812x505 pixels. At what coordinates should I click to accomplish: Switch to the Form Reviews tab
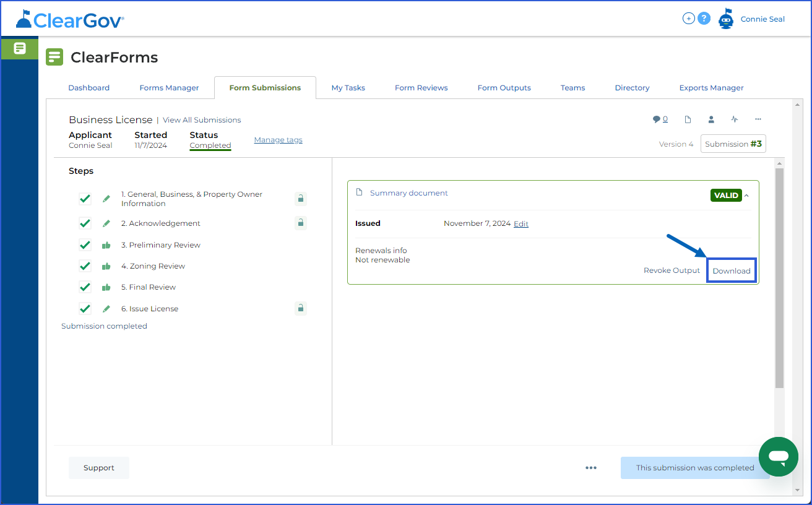coord(421,87)
